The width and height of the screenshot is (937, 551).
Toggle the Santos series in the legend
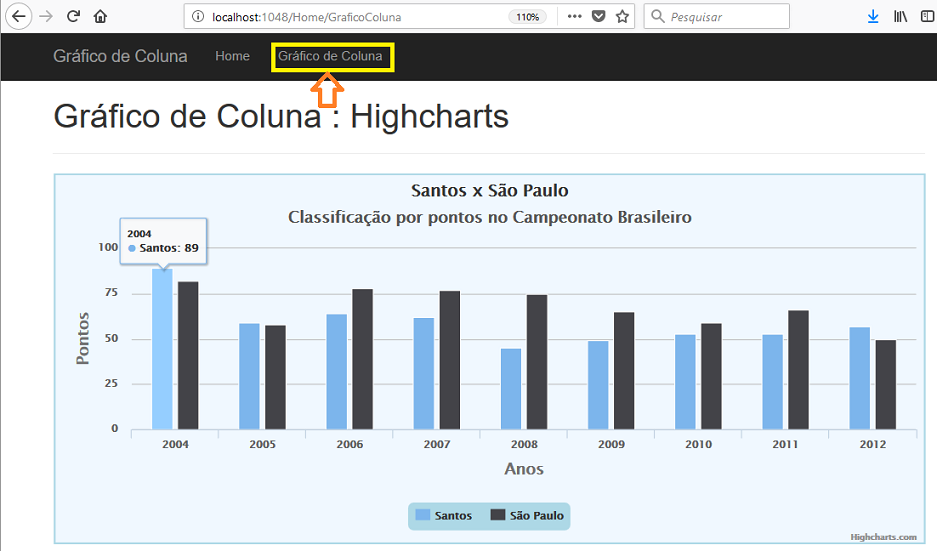pos(443,515)
